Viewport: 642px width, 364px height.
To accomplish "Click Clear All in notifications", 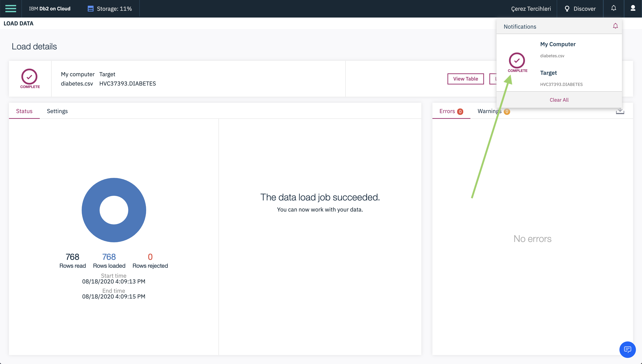I will pos(559,100).
